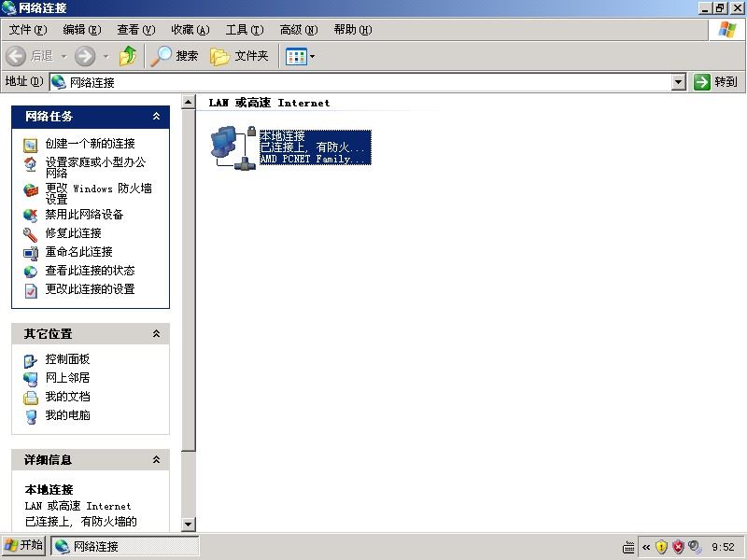
Task: Click the Network Neighborhood icon
Action: click(x=31, y=380)
